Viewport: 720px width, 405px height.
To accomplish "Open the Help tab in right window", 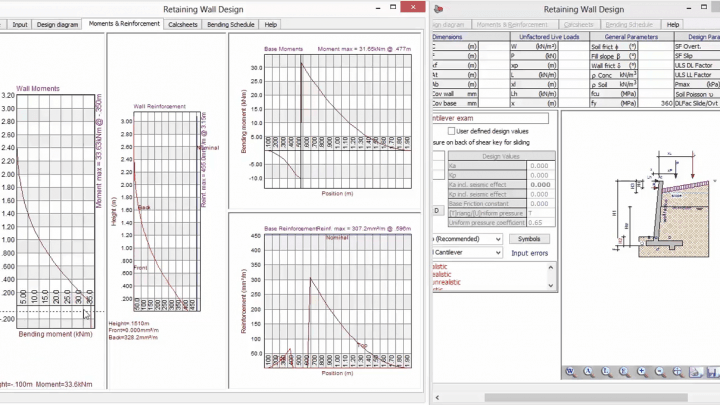I will click(x=673, y=24).
